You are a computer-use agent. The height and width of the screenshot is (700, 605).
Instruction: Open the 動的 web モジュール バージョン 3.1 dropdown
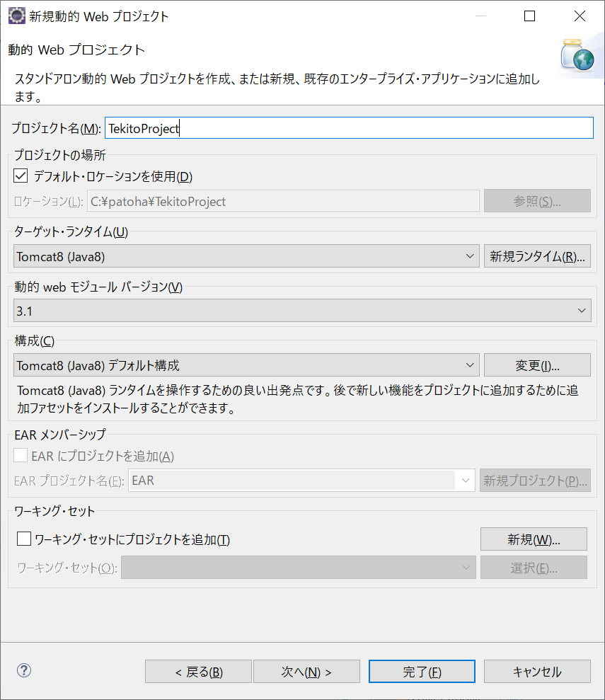click(x=302, y=311)
